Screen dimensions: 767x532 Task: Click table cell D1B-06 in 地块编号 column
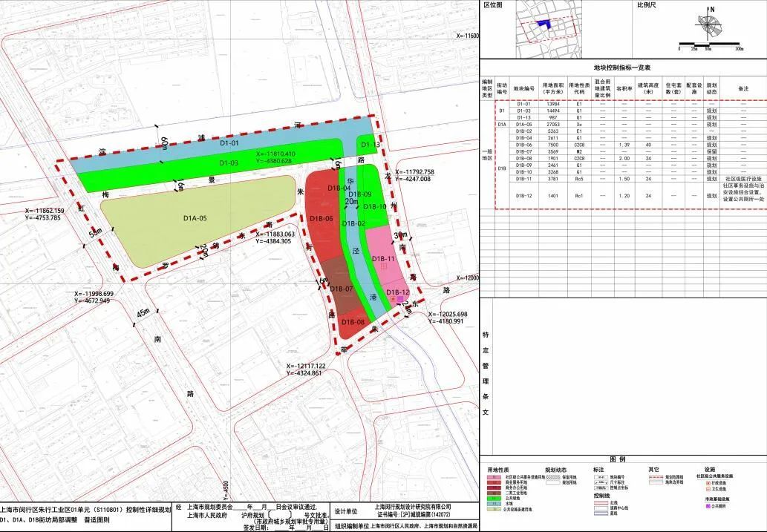tap(523, 145)
